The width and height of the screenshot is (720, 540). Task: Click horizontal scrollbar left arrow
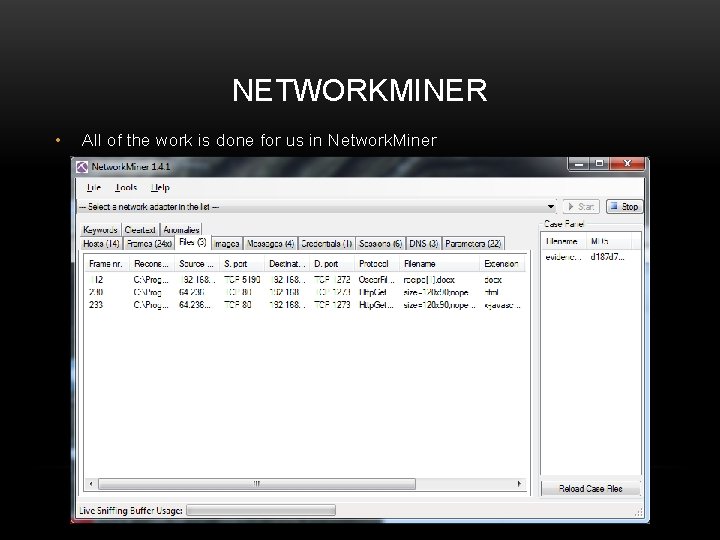point(91,484)
